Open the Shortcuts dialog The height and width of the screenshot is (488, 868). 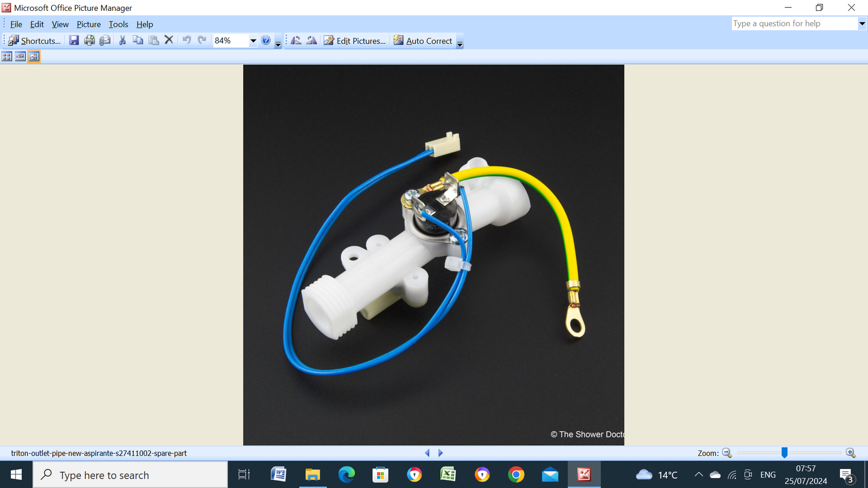[35, 41]
